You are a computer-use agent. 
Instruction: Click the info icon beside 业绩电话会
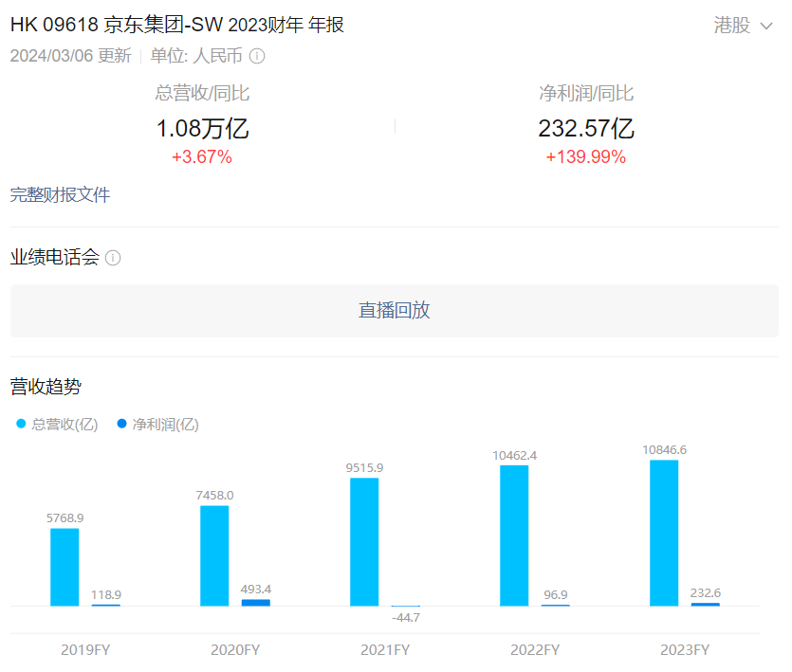point(113,258)
